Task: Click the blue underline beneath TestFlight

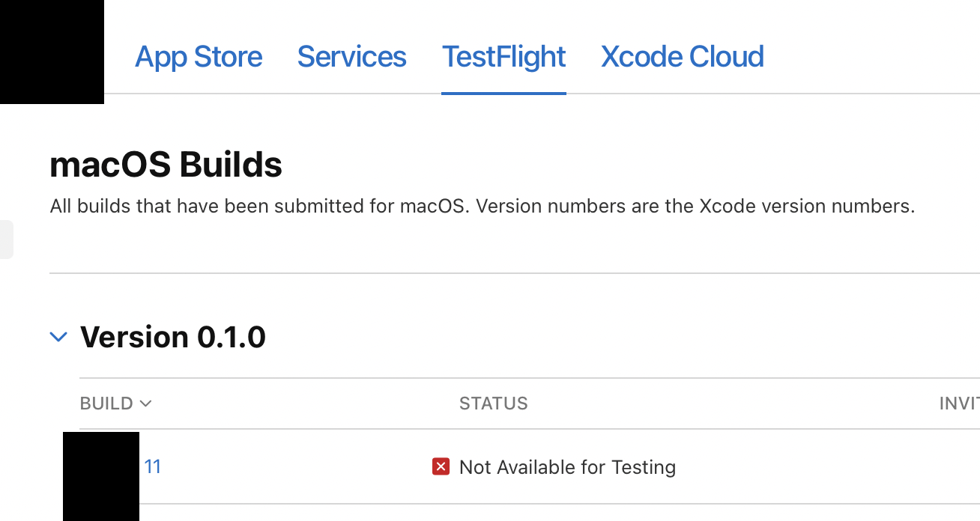Action: 503,94
